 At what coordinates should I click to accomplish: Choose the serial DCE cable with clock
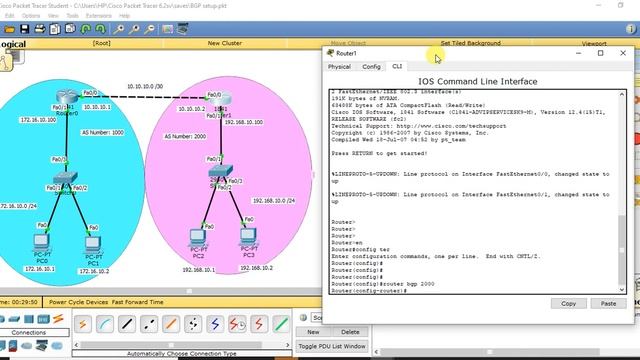point(237,324)
